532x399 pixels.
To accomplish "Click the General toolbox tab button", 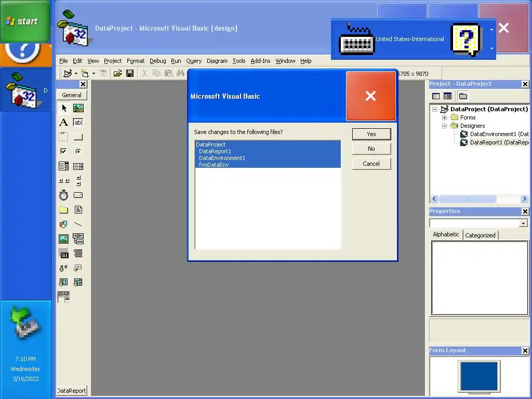I will [72, 95].
